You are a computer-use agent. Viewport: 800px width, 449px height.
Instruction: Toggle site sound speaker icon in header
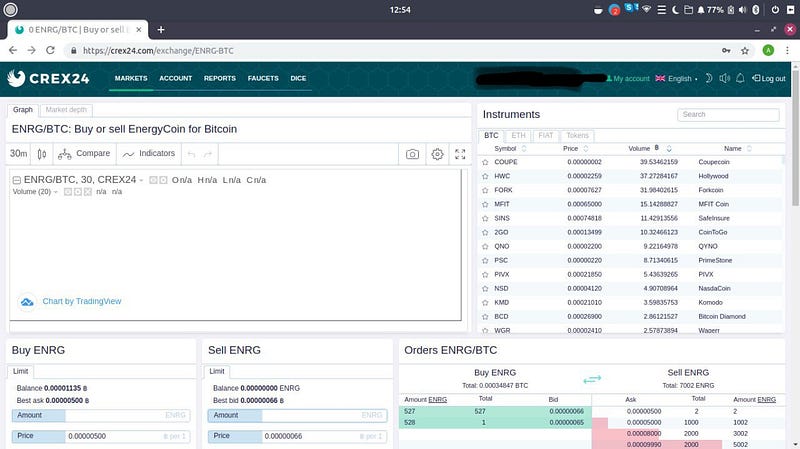point(724,78)
